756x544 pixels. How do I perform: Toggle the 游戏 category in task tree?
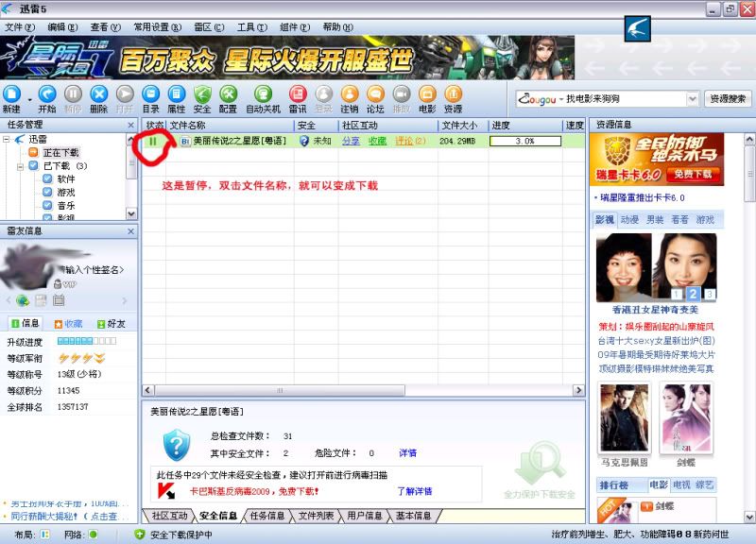tap(47, 192)
